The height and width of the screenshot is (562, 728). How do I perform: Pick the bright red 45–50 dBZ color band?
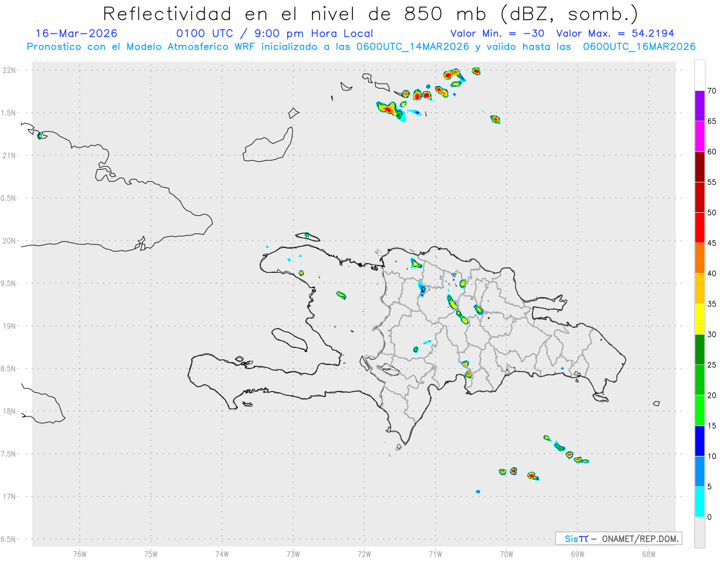(x=699, y=228)
